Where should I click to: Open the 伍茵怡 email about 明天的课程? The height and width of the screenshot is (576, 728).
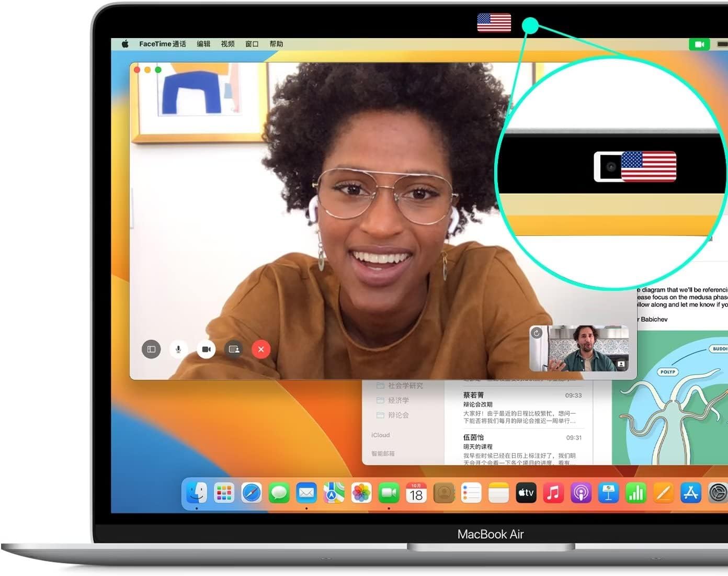click(x=521, y=449)
